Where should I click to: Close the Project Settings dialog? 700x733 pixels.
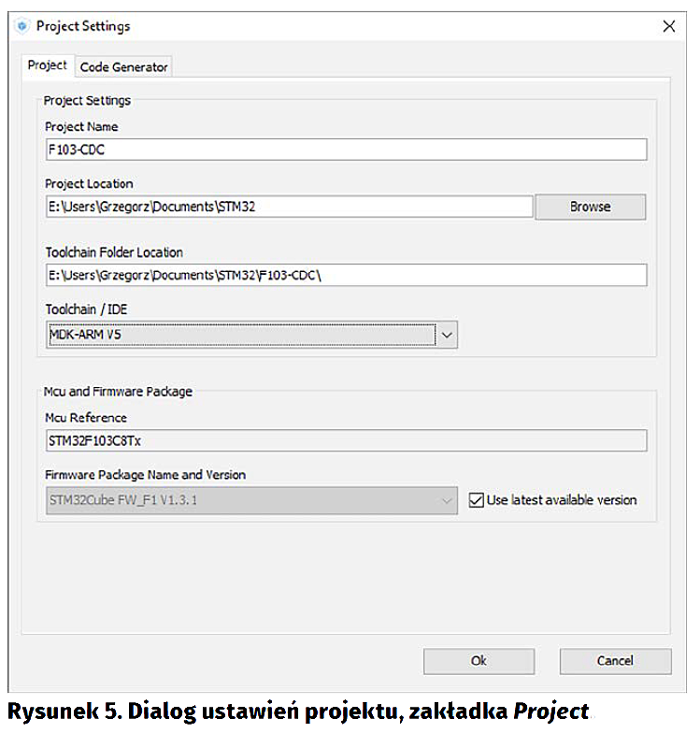coord(668,26)
